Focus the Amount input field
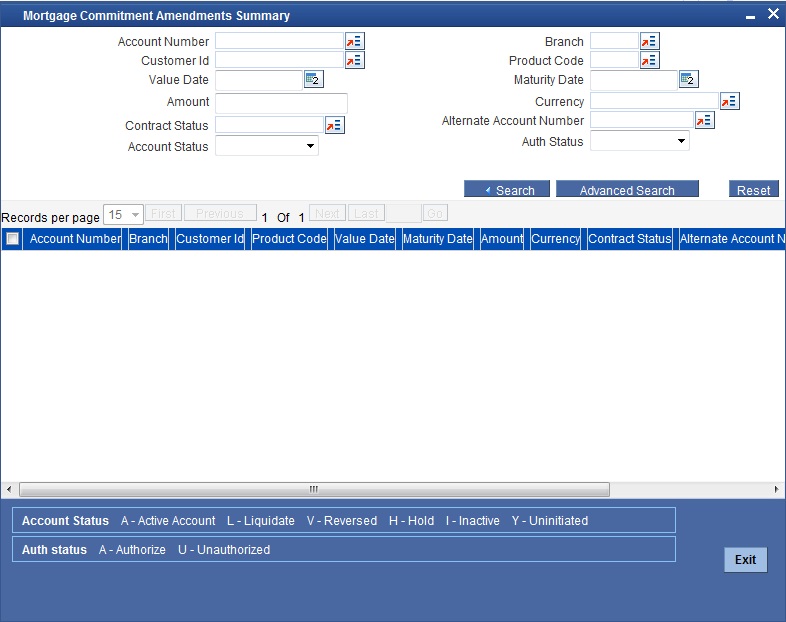 click(x=281, y=103)
